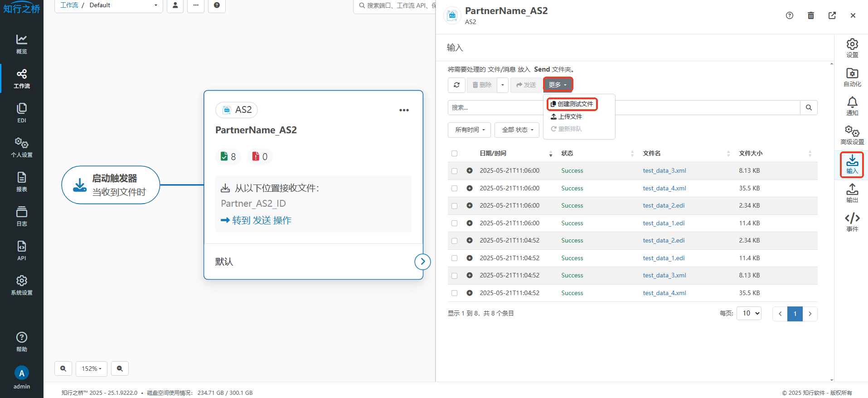Check the row for test_data_1.edi at 11:06:00
Screen dimensions: 868x398
point(454,223)
